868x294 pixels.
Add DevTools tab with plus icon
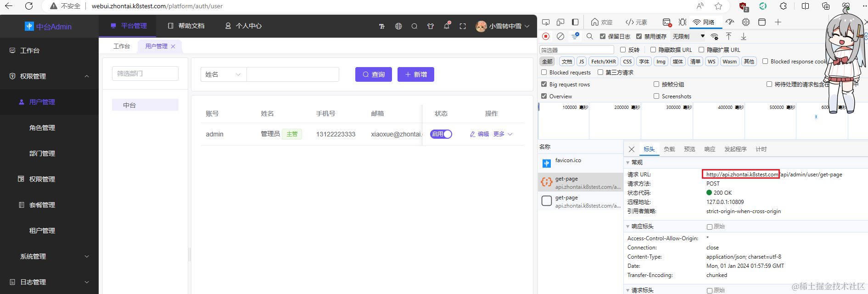pyautogui.click(x=778, y=22)
